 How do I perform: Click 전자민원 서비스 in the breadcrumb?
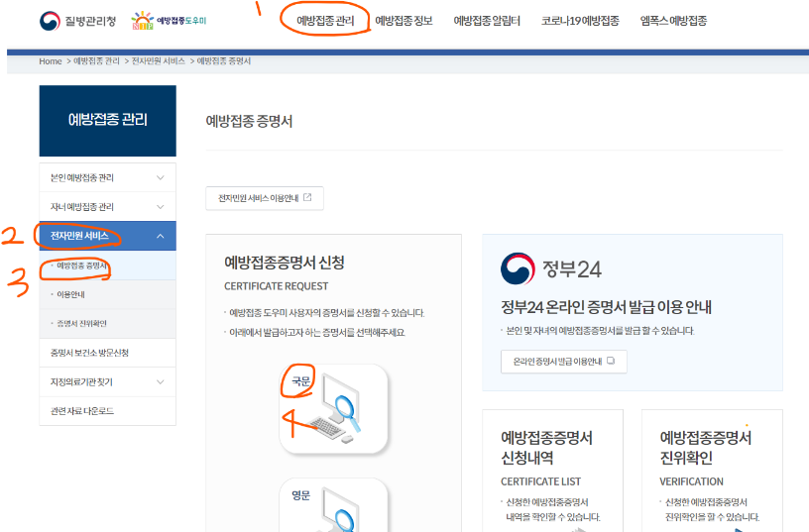click(x=159, y=61)
